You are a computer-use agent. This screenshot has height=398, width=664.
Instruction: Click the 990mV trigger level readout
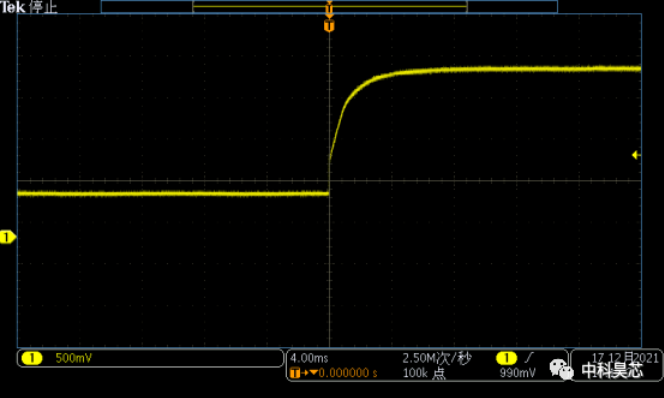click(517, 373)
